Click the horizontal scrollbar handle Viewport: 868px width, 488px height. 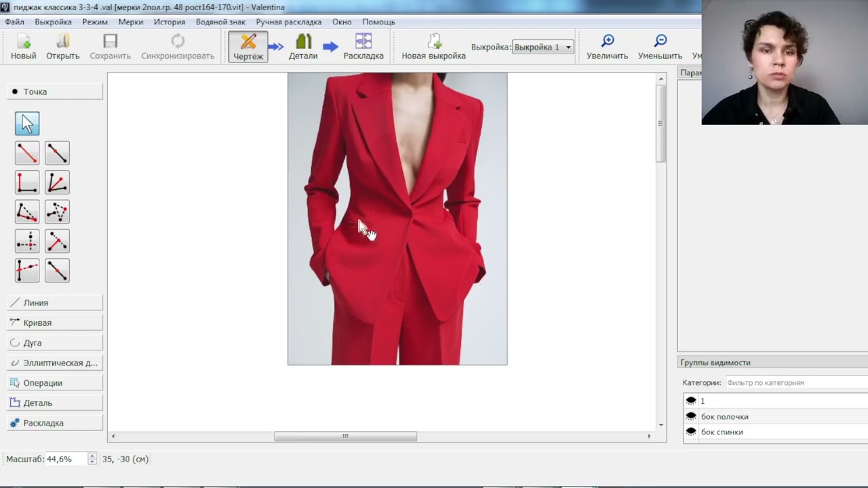point(345,436)
